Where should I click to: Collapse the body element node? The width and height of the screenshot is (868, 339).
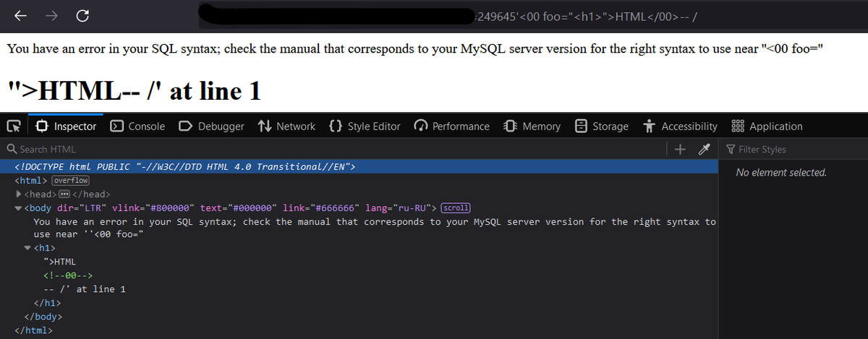point(18,208)
